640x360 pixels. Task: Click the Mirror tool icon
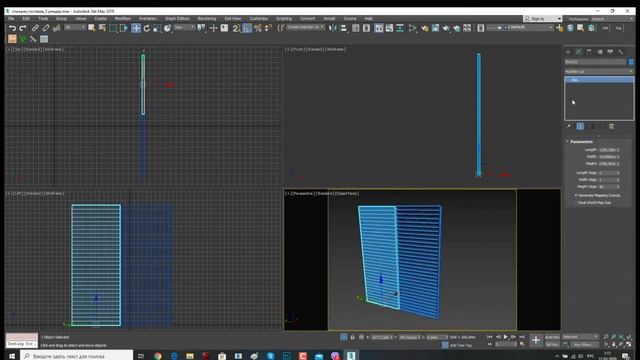point(333,28)
